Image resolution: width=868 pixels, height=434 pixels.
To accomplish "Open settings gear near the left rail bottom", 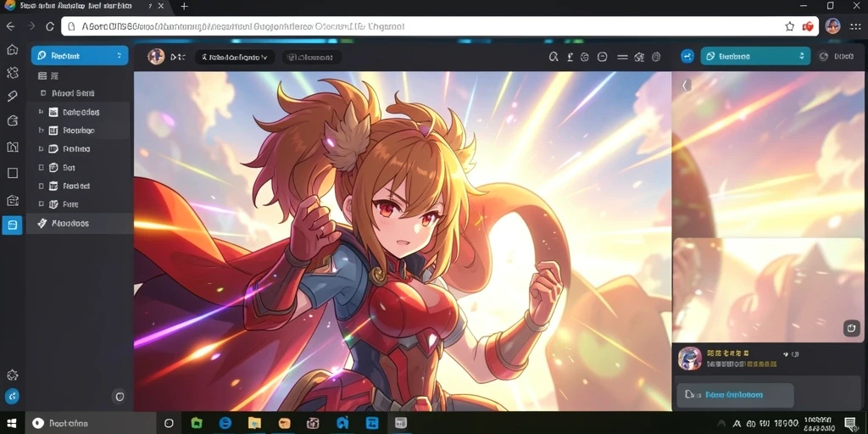I will [x=12, y=375].
